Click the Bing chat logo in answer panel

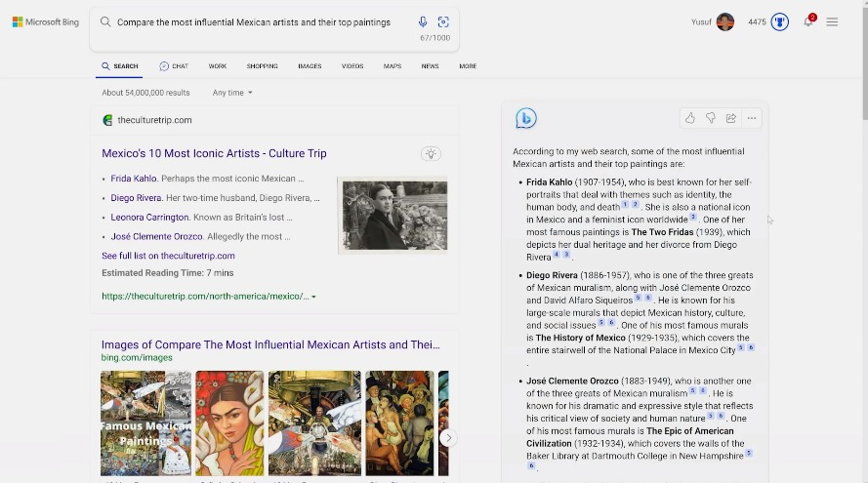coord(526,118)
